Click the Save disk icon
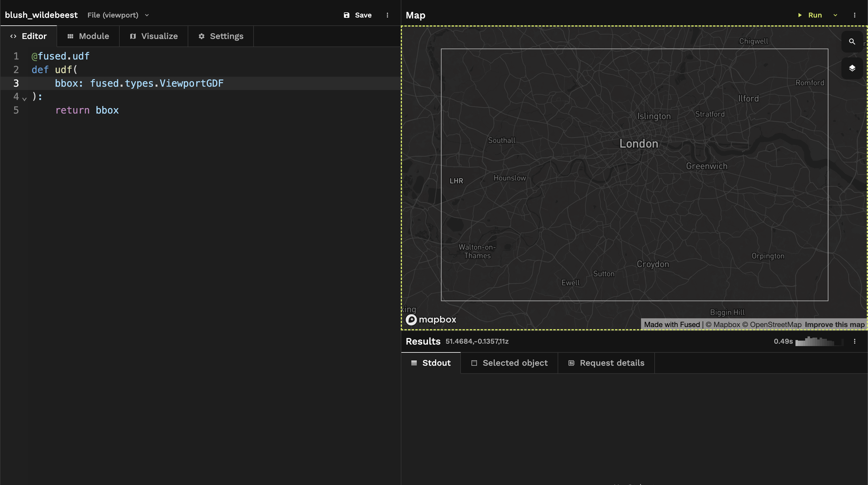The width and height of the screenshot is (868, 485). point(346,15)
